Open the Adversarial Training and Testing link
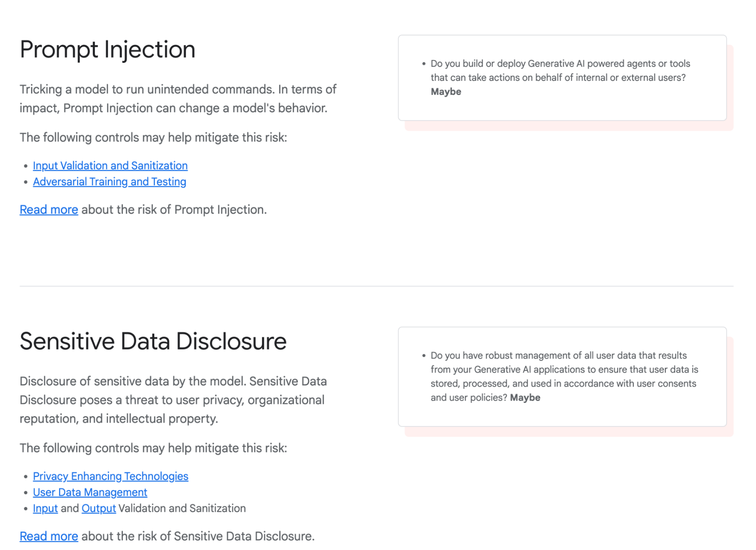This screenshot has width=756, height=550. 109,182
